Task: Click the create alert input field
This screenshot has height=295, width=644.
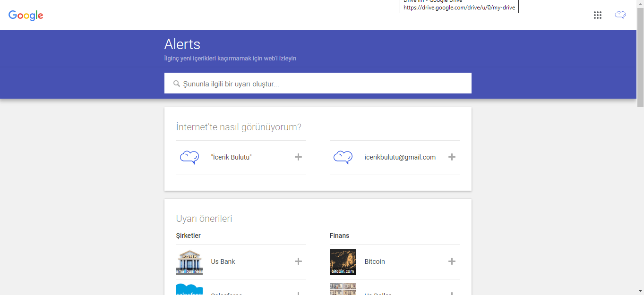Action: pyautogui.click(x=318, y=83)
